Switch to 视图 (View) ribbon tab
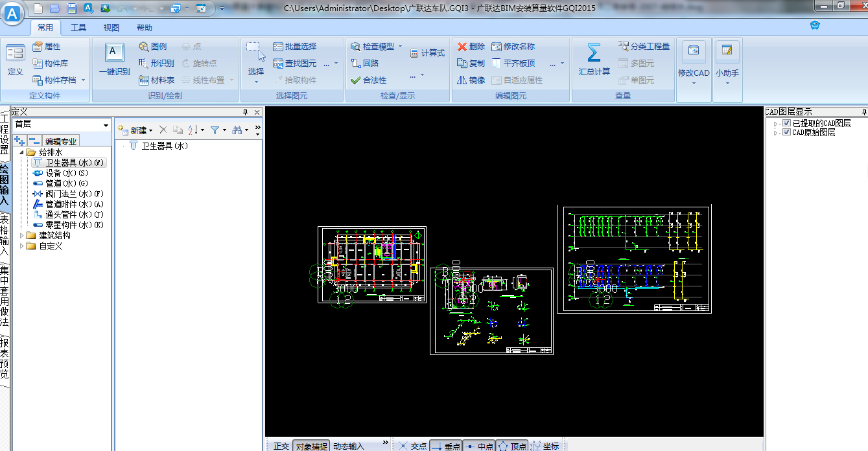 (111, 28)
